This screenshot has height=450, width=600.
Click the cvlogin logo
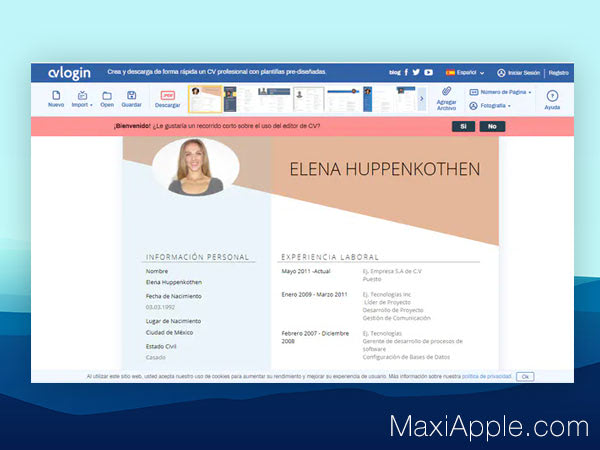coord(69,73)
